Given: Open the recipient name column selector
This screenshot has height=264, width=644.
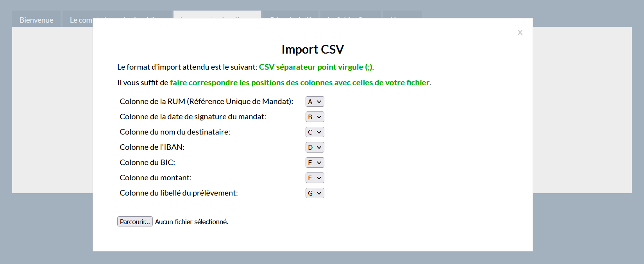Looking at the screenshot, I should coord(315,132).
